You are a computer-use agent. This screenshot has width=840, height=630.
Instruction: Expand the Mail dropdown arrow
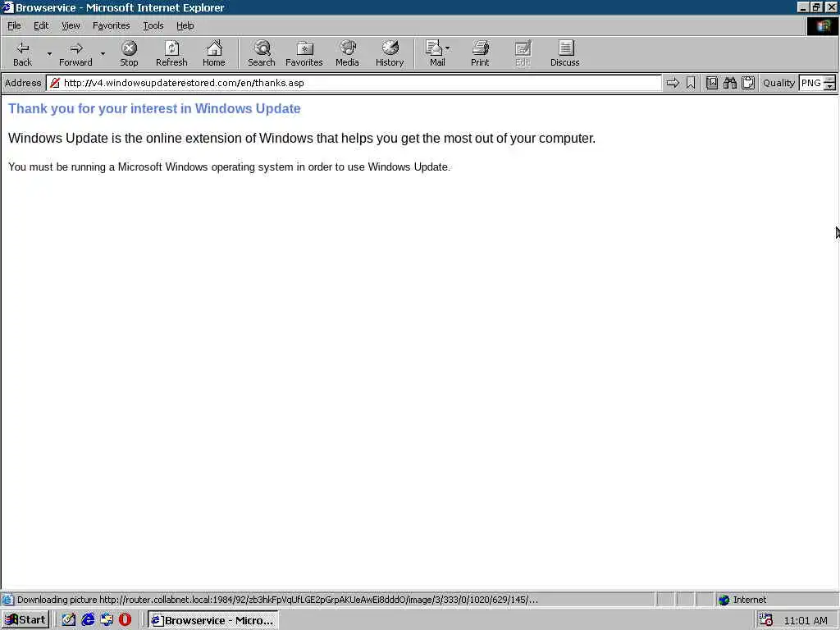448,48
